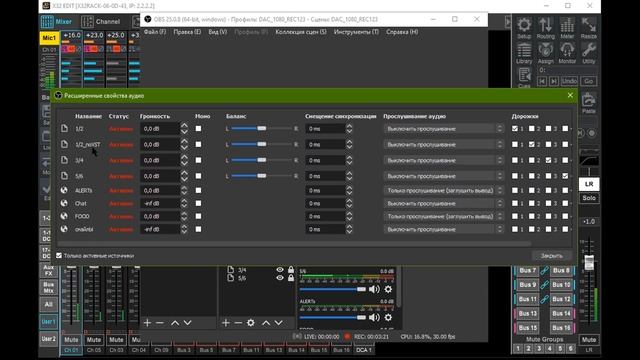Open monitoring dropdown for FOOD row
The width and height of the screenshot is (640, 360).
(444, 216)
